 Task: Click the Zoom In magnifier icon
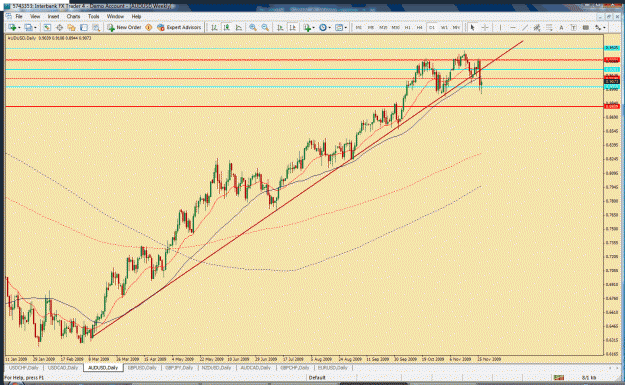(x=253, y=28)
